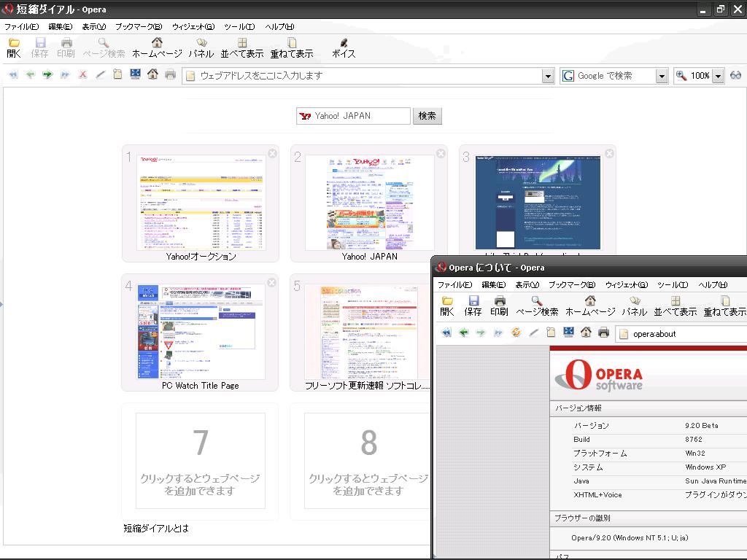
Task: Click the Yahoo! JAPAN search field
Action: [353, 116]
